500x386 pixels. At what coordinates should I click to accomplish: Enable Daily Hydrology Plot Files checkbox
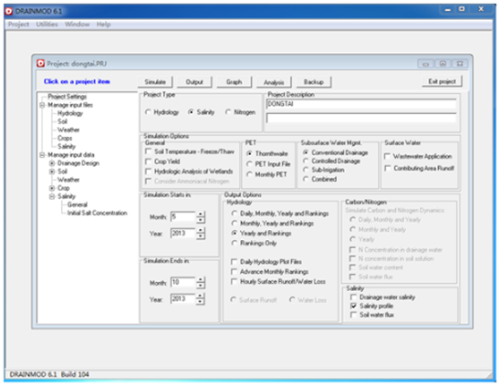pyautogui.click(x=234, y=262)
